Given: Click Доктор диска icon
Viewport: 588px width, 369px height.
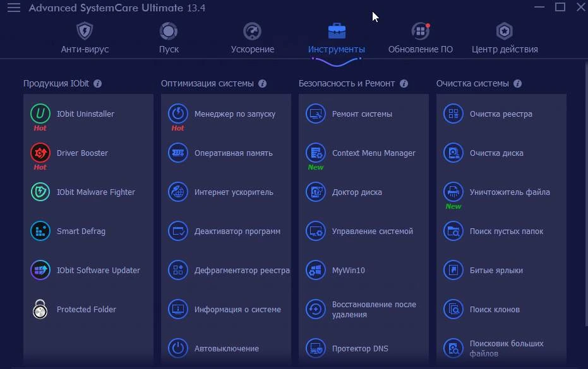Looking at the screenshot, I should [315, 192].
